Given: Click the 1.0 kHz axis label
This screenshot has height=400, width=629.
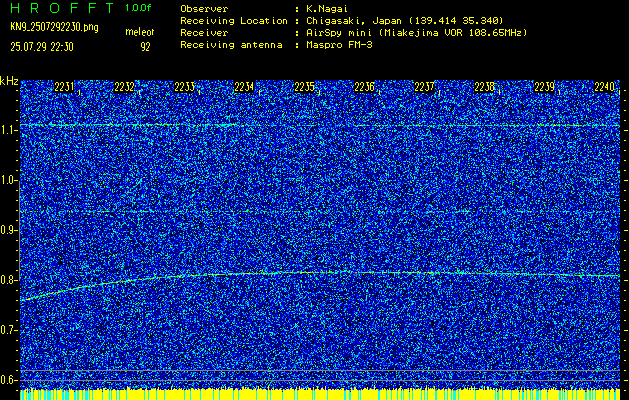Looking at the screenshot, I should pyautogui.click(x=8, y=181).
